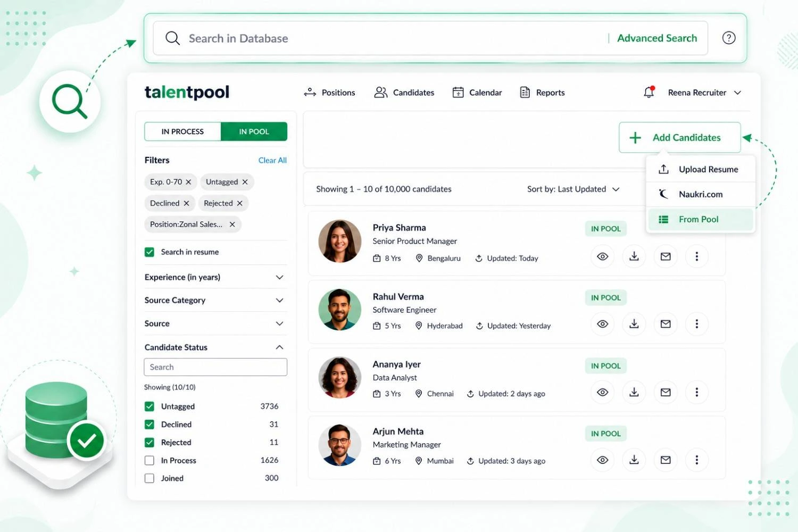The height and width of the screenshot is (532, 798).
Task: Choose Upload Resume option
Action: pyautogui.click(x=701, y=169)
